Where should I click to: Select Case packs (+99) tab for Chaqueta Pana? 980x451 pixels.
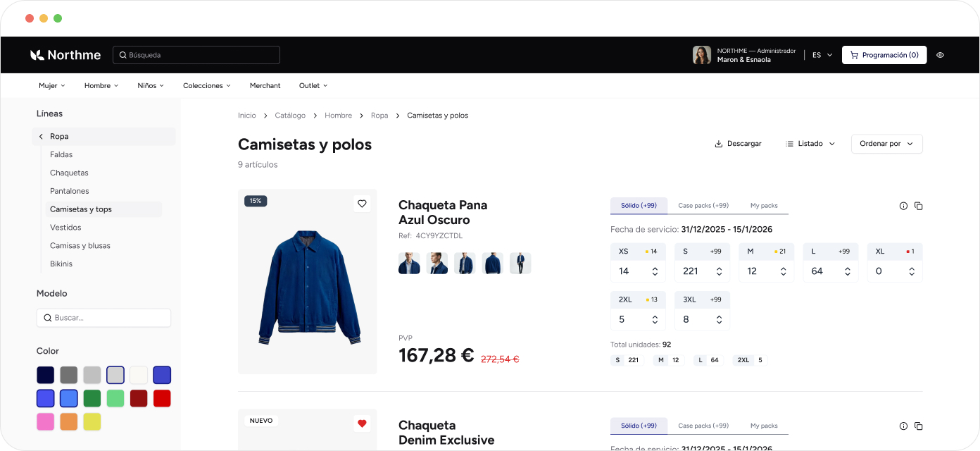[x=703, y=206]
